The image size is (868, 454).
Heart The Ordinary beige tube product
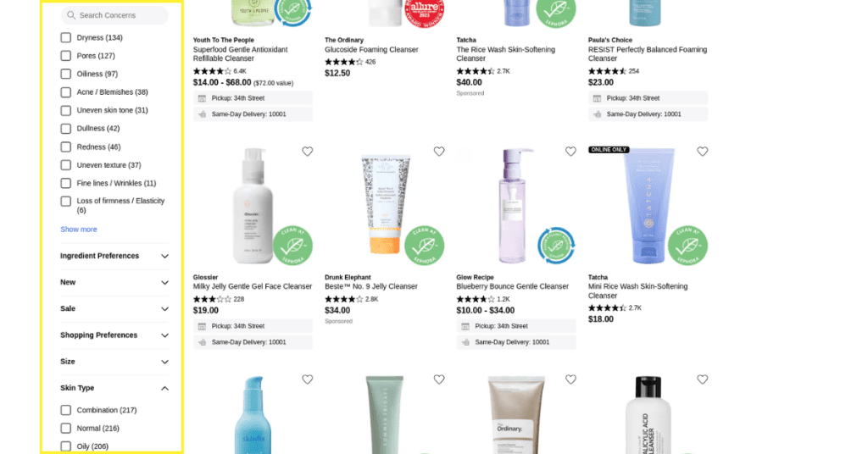(x=570, y=379)
